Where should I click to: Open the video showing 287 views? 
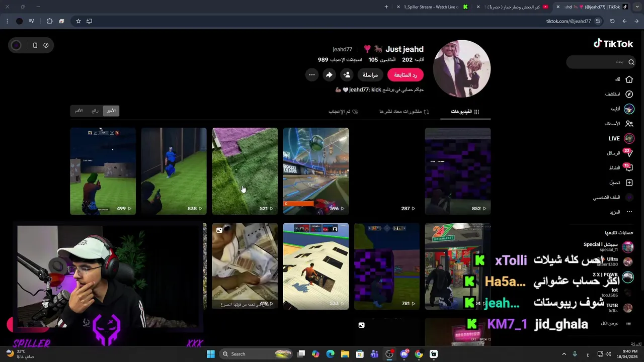pyautogui.click(x=387, y=171)
